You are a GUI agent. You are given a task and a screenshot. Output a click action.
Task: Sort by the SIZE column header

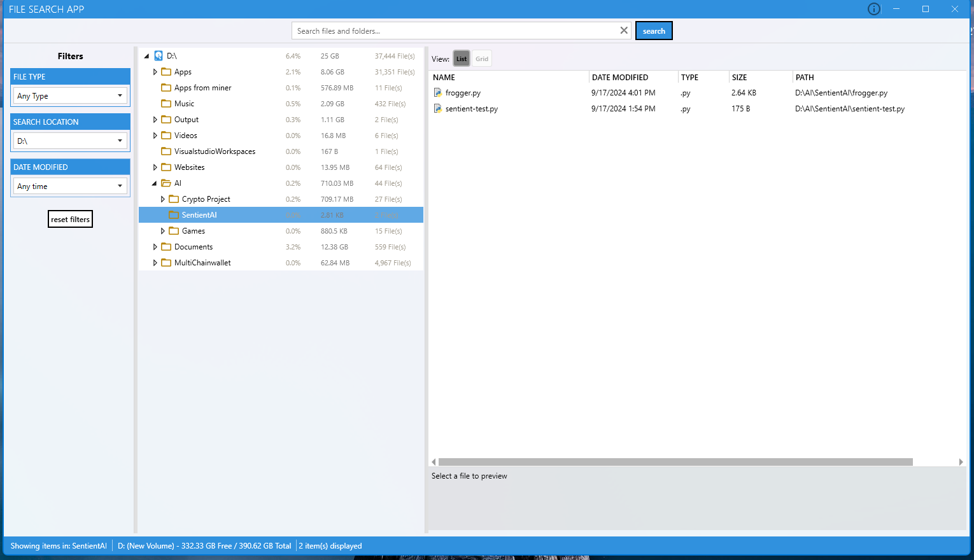[739, 78]
